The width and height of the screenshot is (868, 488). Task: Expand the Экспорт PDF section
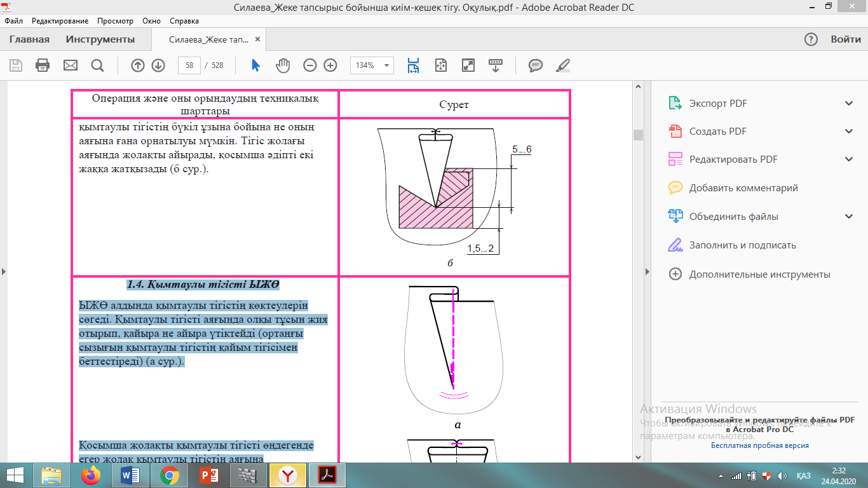pyautogui.click(x=849, y=104)
